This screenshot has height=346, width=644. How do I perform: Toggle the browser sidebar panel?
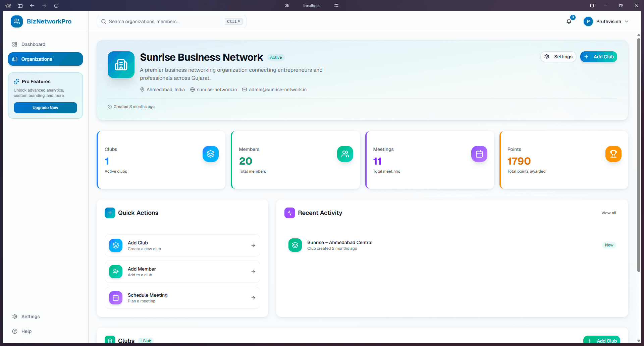point(20,6)
